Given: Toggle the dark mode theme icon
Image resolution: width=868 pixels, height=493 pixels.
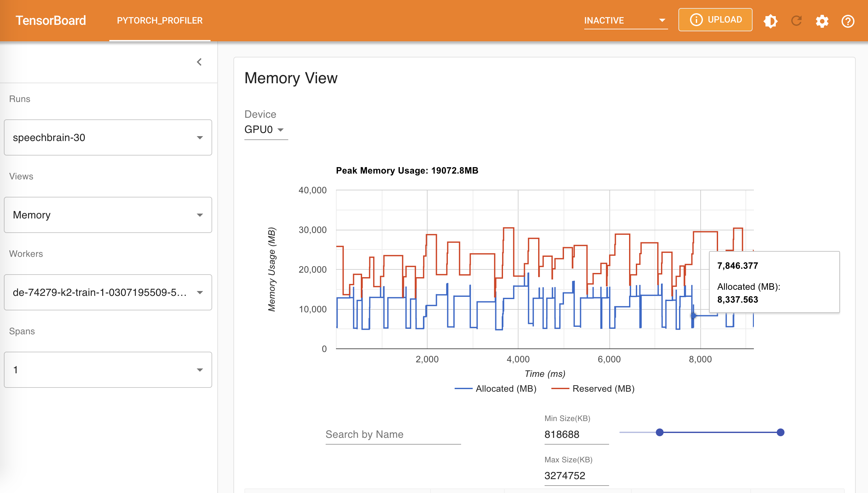Looking at the screenshot, I should click(770, 21).
